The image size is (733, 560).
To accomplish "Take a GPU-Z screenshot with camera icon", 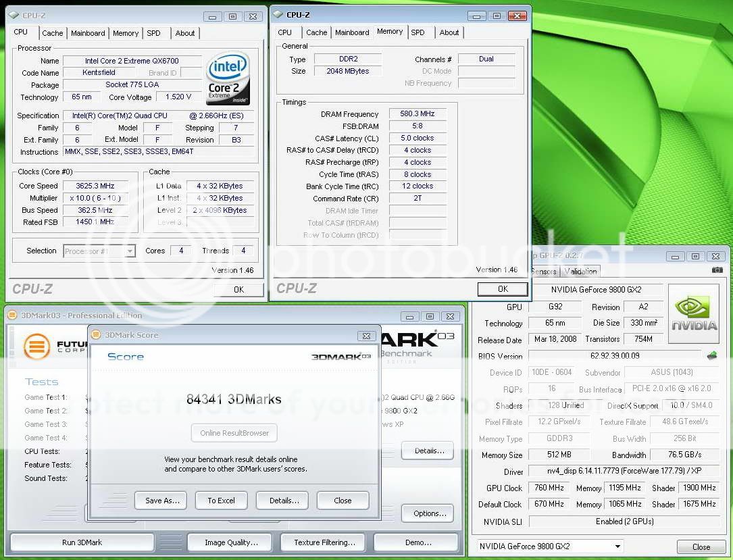I will 717,270.
